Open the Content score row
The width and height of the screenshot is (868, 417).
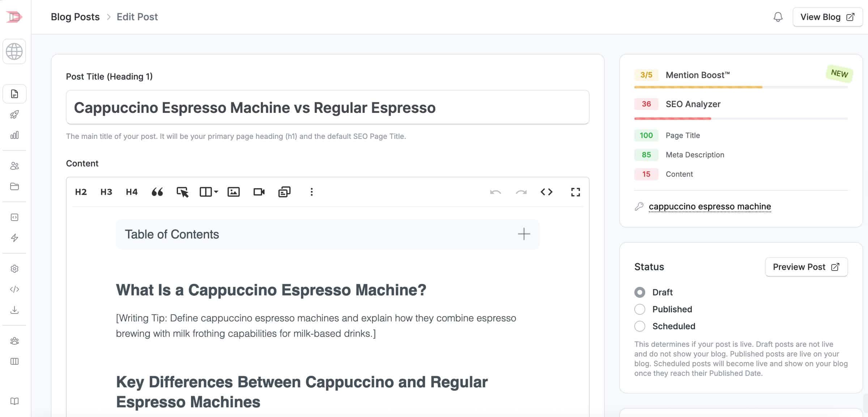pyautogui.click(x=741, y=174)
